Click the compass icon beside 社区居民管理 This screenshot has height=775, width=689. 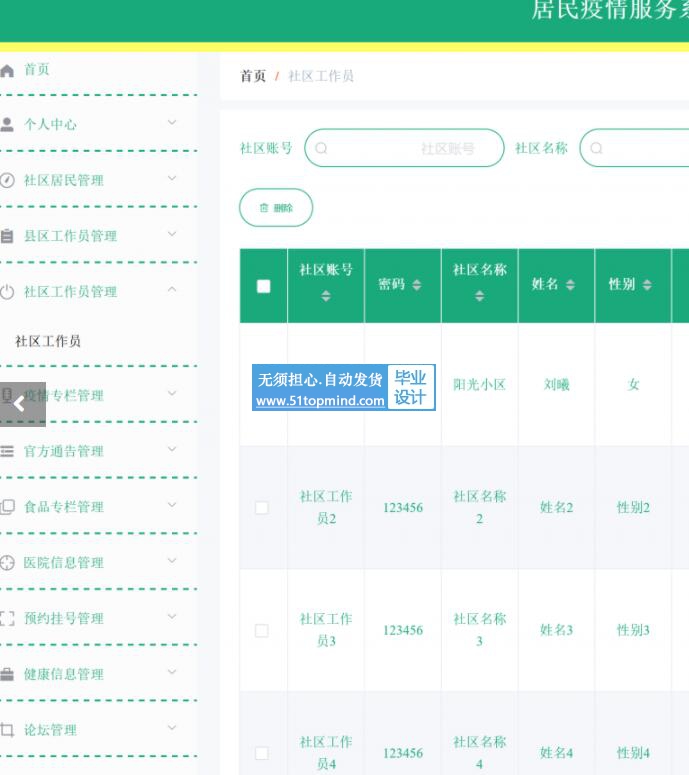[x=8, y=181]
